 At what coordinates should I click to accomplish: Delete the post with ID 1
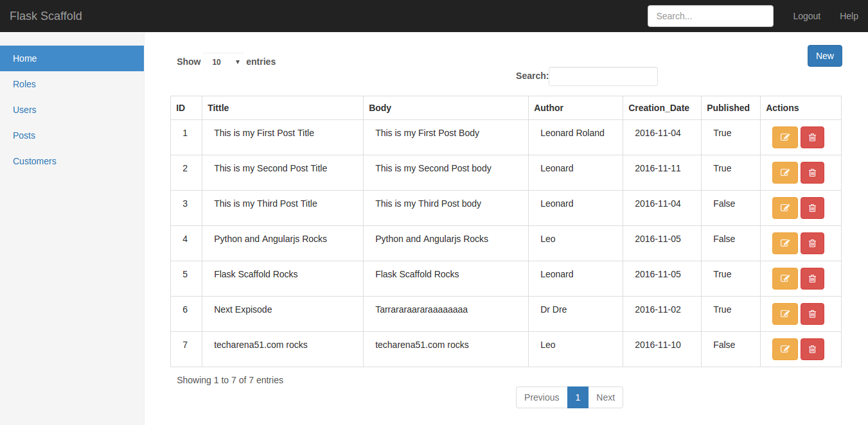coord(812,137)
